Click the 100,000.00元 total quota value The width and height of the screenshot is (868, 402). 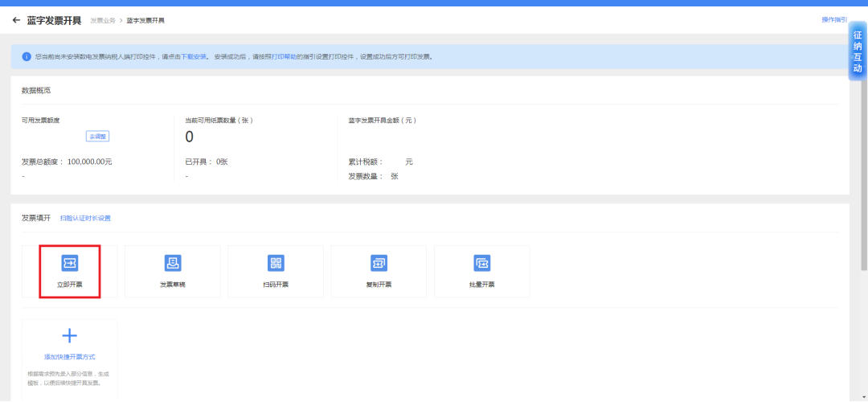tap(90, 162)
